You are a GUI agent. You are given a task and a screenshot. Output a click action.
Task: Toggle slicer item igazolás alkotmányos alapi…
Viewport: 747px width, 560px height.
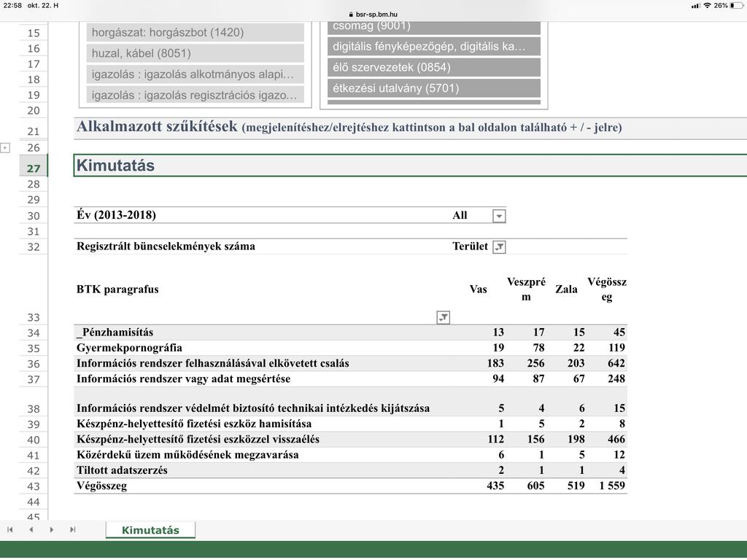point(196,74)
